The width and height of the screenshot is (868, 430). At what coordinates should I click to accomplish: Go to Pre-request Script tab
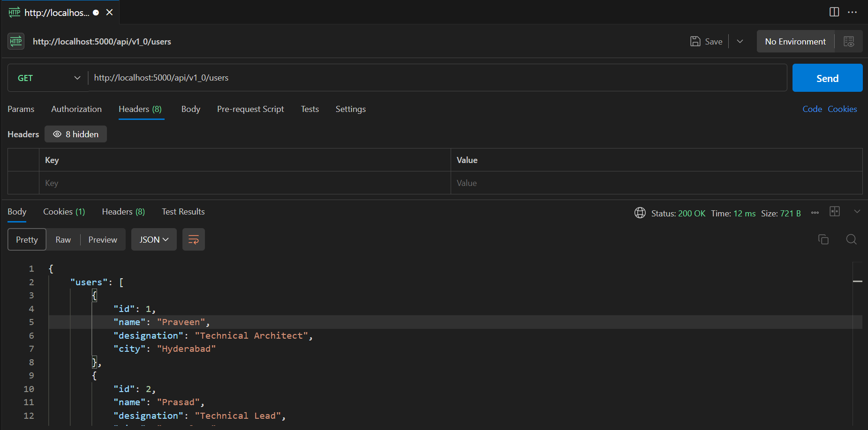(250, 109)
